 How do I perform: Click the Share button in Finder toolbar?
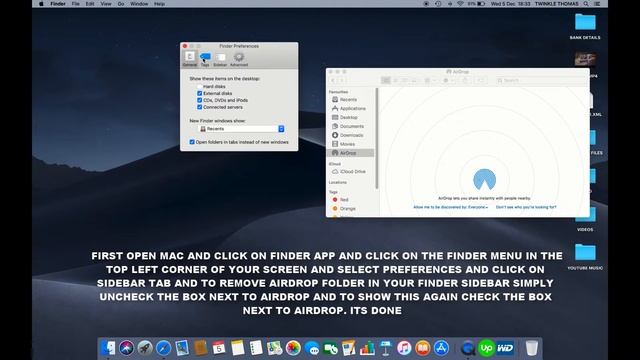465,80
